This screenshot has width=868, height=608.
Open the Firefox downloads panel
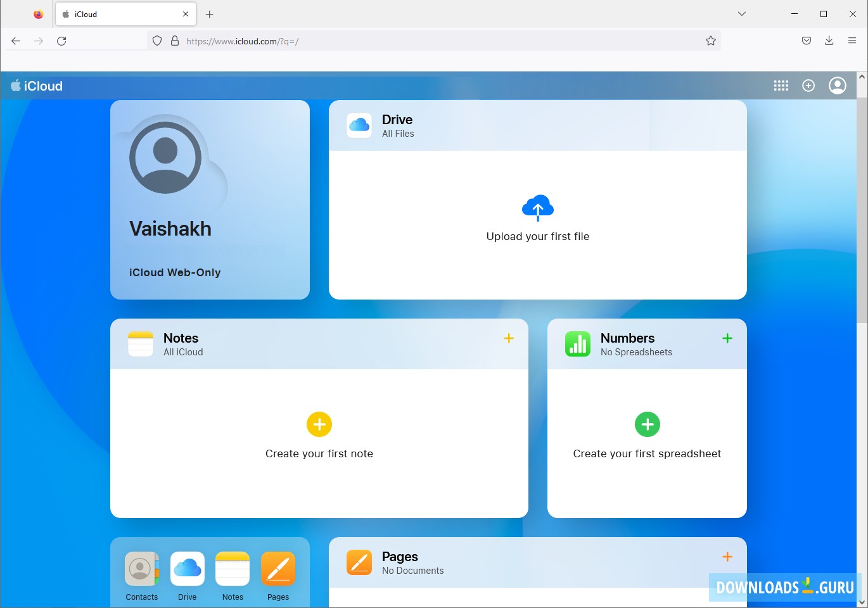[829, 40]
